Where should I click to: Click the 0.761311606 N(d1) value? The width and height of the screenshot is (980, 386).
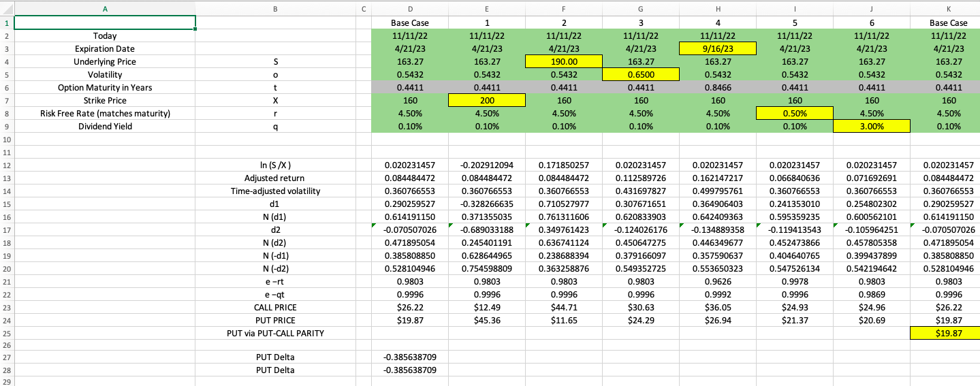coord(564,216)
